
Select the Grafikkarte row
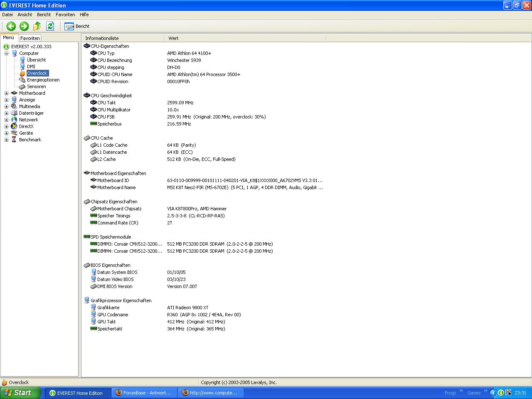204,308
